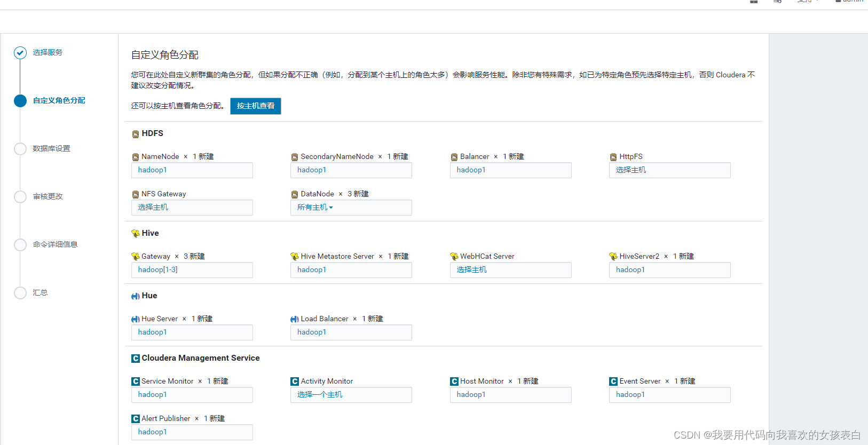Click the hadoop1 field under Event Server
This screenshot has width=868, height=445.
pos(670,395)
